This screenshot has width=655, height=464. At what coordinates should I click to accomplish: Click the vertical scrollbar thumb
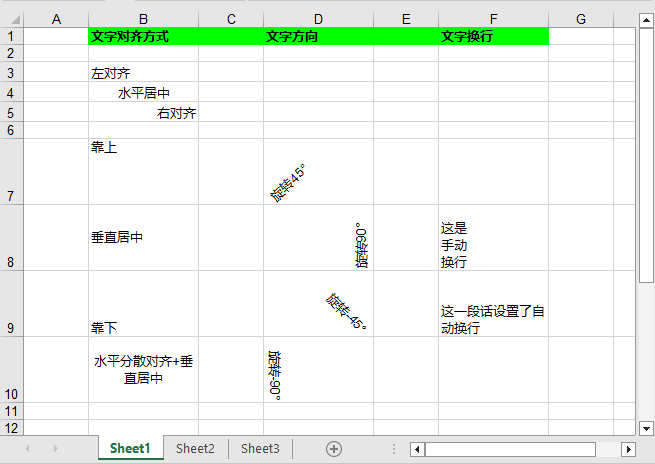646,155
